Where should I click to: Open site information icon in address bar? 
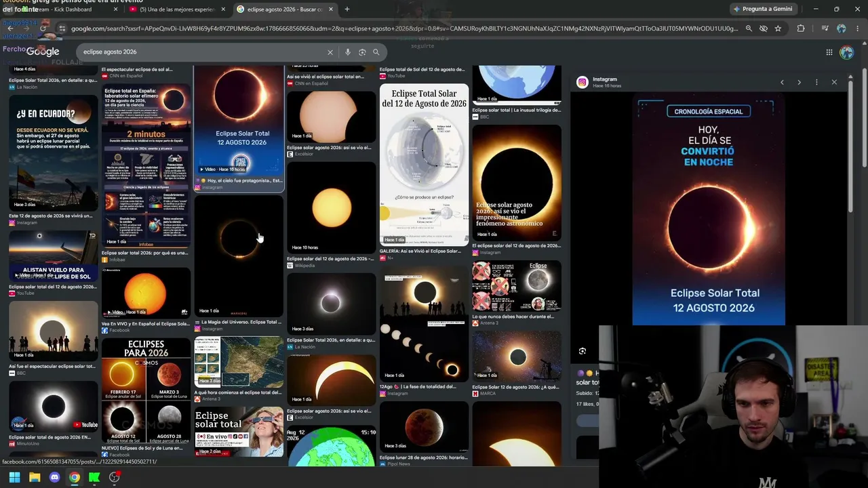pyautogui.click(x=62, y=28)
